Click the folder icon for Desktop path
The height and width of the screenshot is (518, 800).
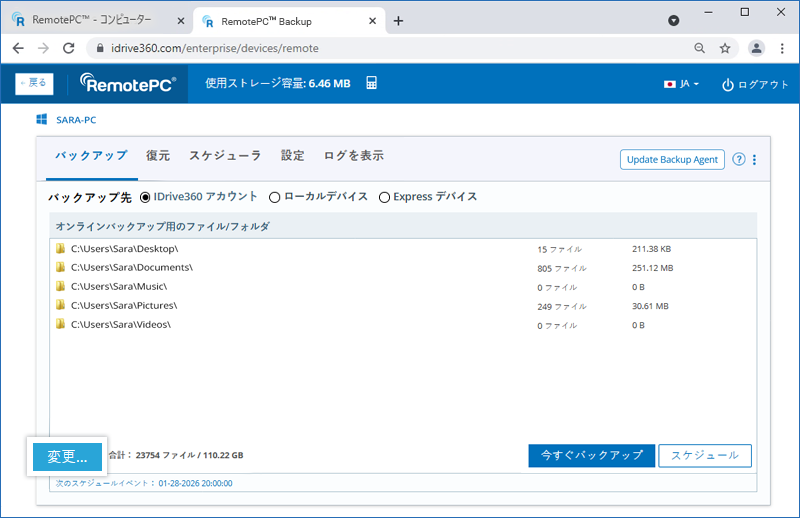tap(60, 249)
